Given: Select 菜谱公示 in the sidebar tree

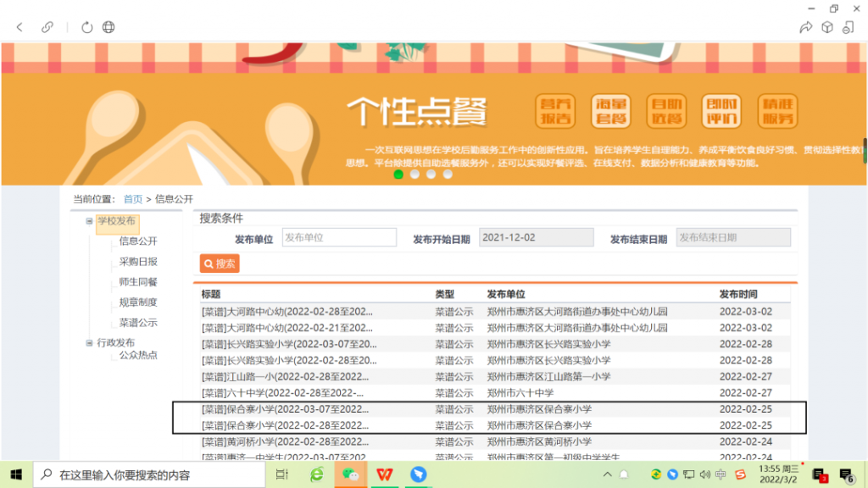Looking at the screenshot, I should [x=138, y=323].
